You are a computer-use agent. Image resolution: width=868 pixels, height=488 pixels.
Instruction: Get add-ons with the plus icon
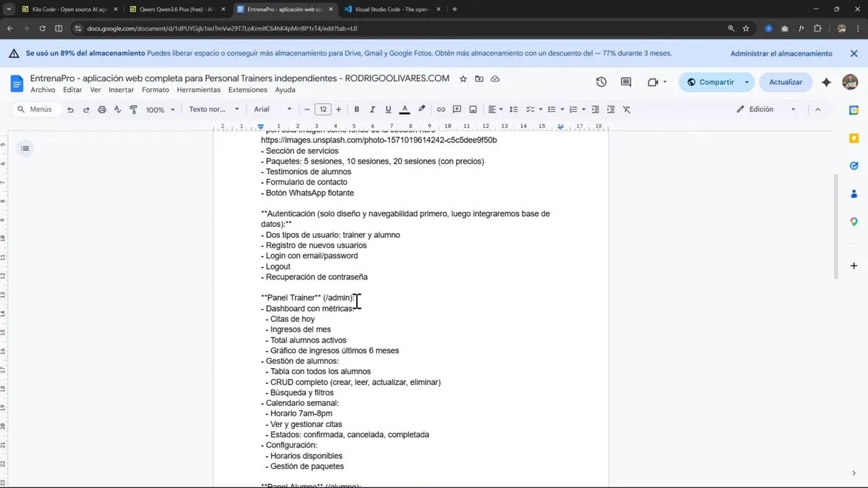point(854,266)
